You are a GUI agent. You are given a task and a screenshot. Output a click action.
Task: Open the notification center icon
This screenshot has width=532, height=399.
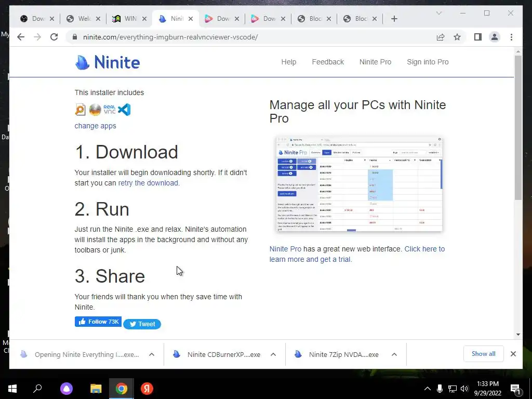(x=515, y=390)
